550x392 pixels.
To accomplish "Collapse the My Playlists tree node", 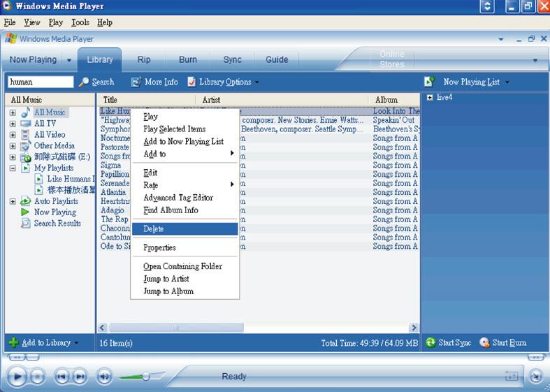I will point(13,168).
